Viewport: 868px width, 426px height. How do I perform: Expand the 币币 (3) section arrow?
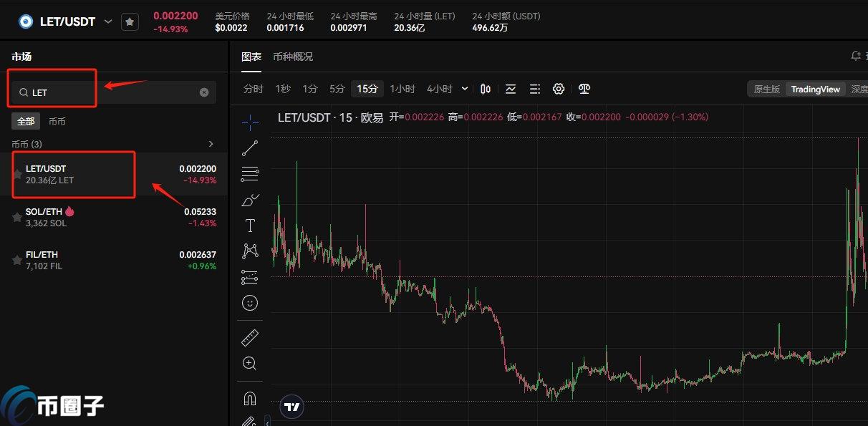pos(211,144)
